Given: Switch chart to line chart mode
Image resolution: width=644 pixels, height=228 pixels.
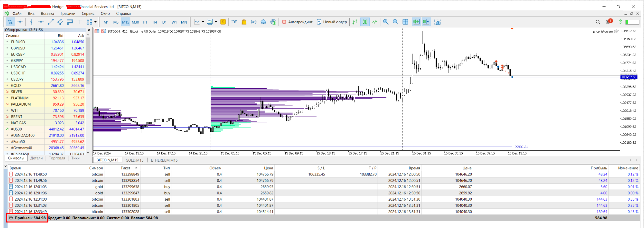Looking at the screenshot, I should pos(375,22).
